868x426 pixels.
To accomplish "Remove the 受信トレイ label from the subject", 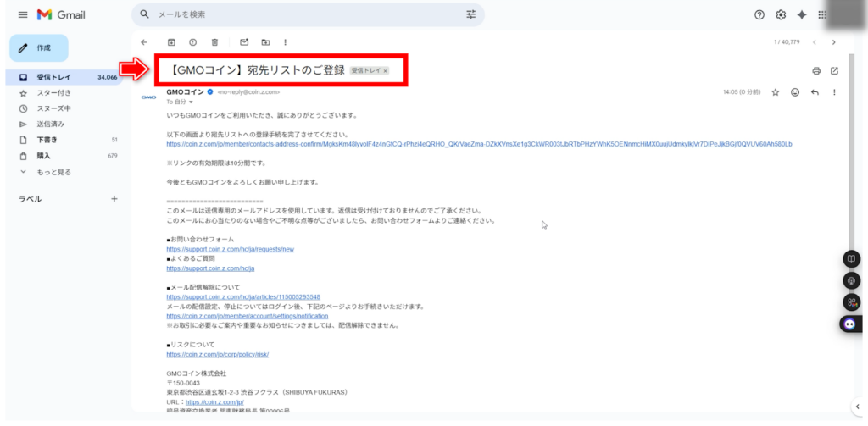I will click(x=385, y=71).
